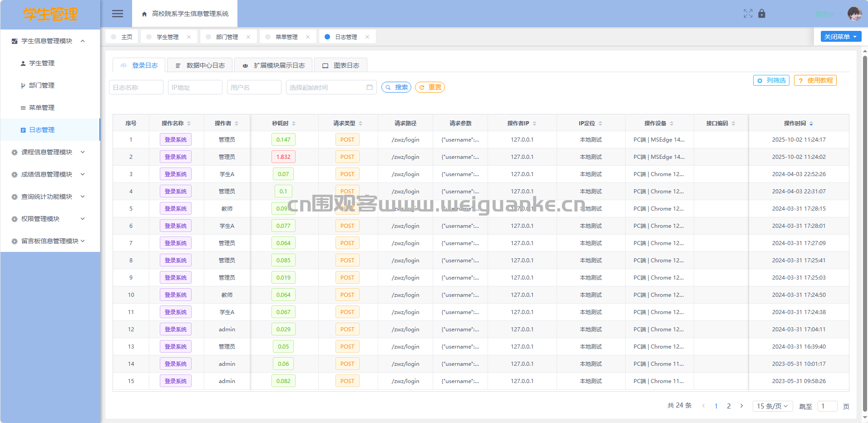Close the 菜单管理 tab
Screen dimensions: 868x423
[308, 37]
